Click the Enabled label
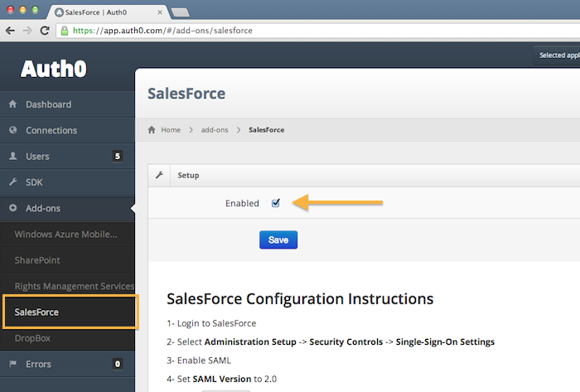This screenshot has height=392, width=580. point(242,203)
